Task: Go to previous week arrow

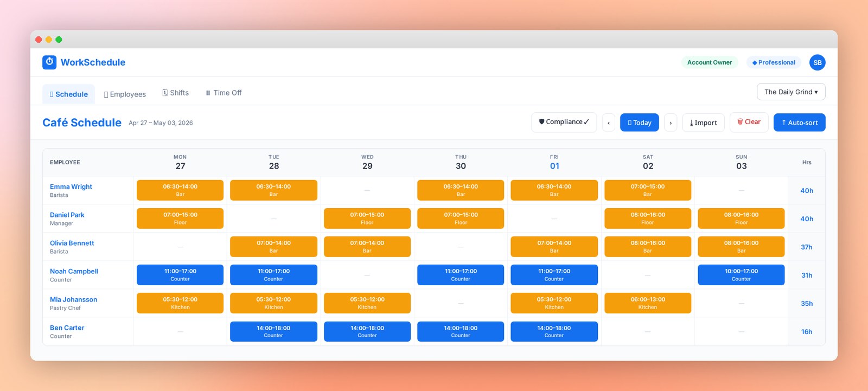Action: (609, 123)
